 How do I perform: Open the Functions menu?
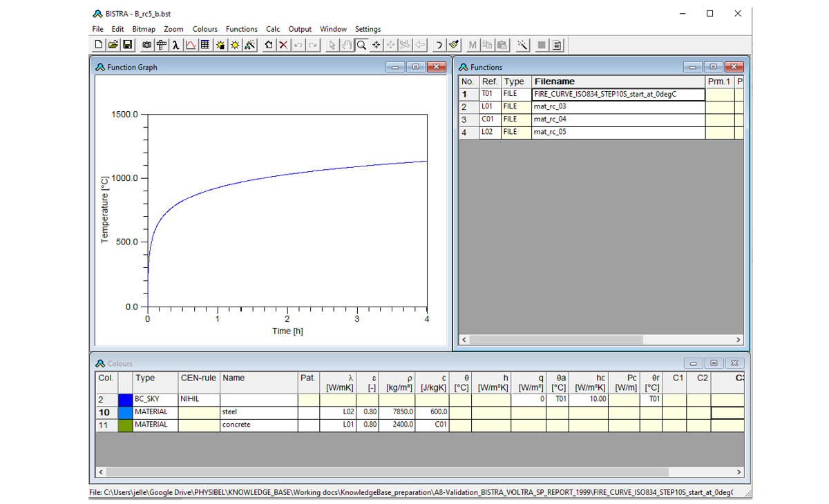(x=242, y=29)
